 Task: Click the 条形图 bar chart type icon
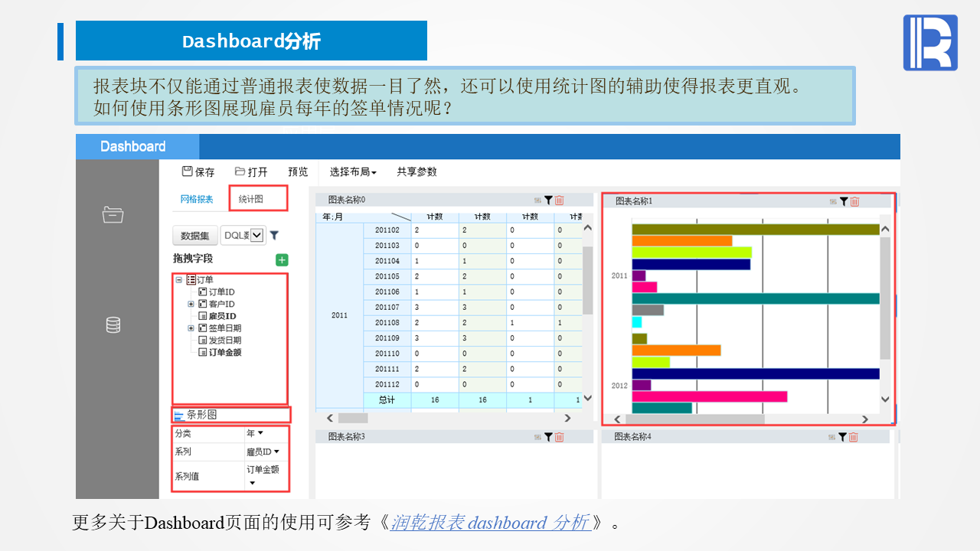click(179, 416)
